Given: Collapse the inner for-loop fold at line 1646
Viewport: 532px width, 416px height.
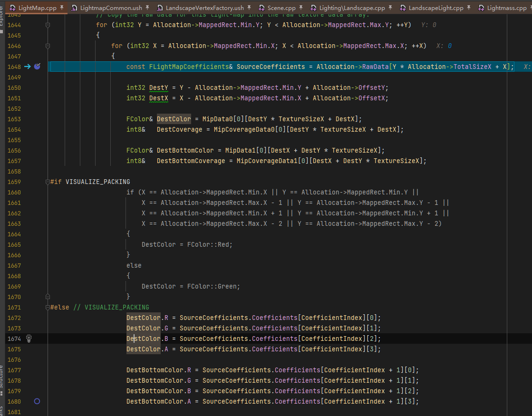Looking at the screenshot, I should tap(48, 46).
